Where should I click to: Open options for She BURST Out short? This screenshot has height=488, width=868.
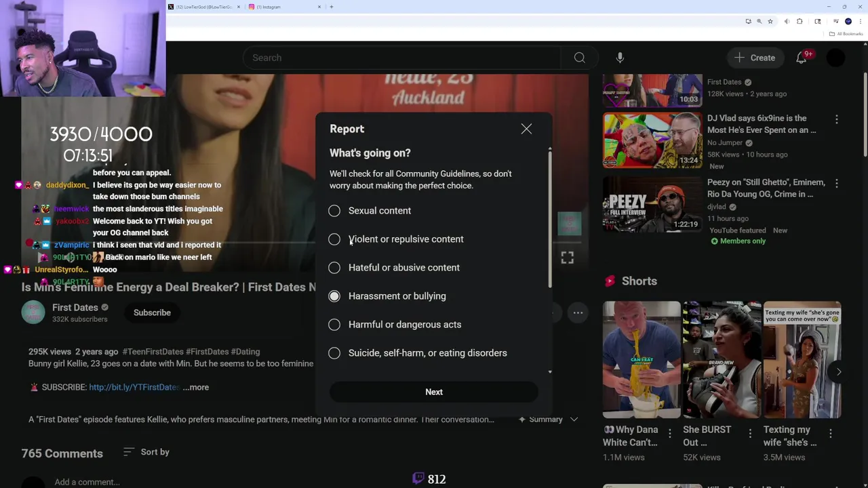[x=750, y=433]
